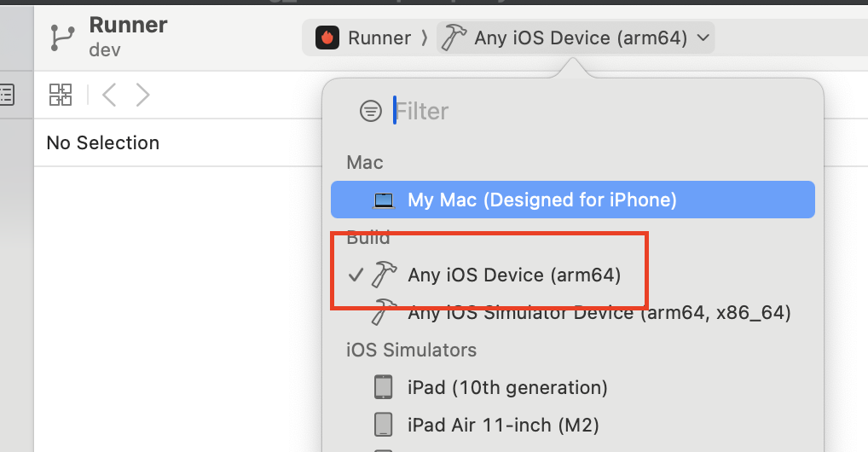Open the related items grid icon

[x=61, y=95]
